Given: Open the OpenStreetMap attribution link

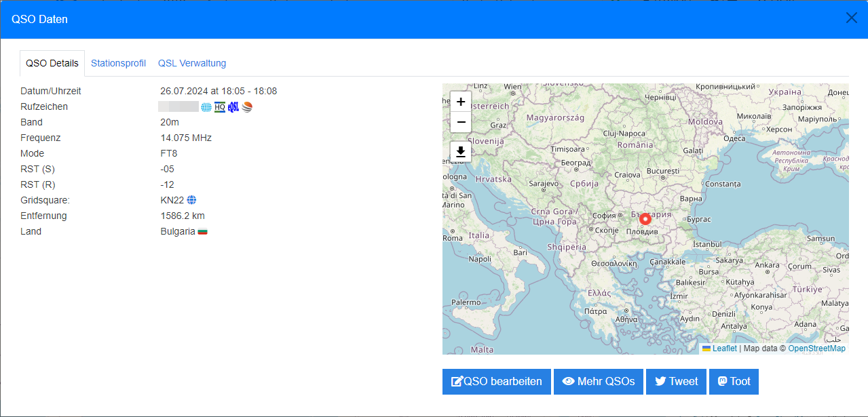Looking at the screenshot, I should pos(816,349).
